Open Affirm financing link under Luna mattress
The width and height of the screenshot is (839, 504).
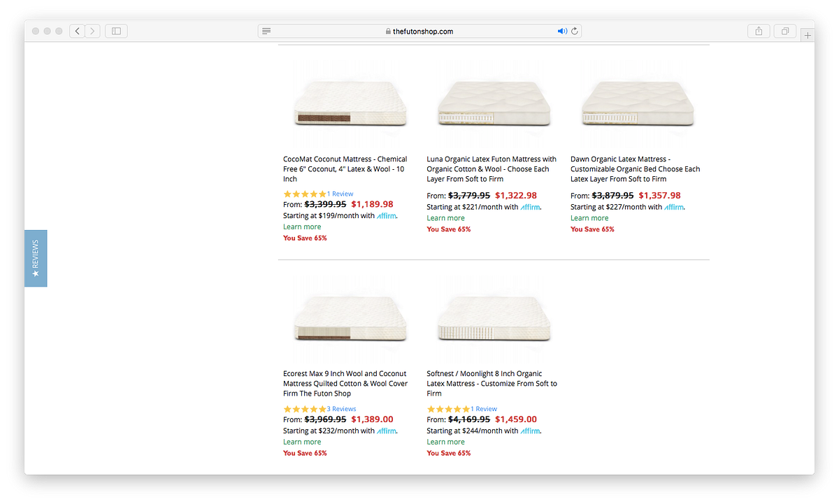[x=530, y=207]
